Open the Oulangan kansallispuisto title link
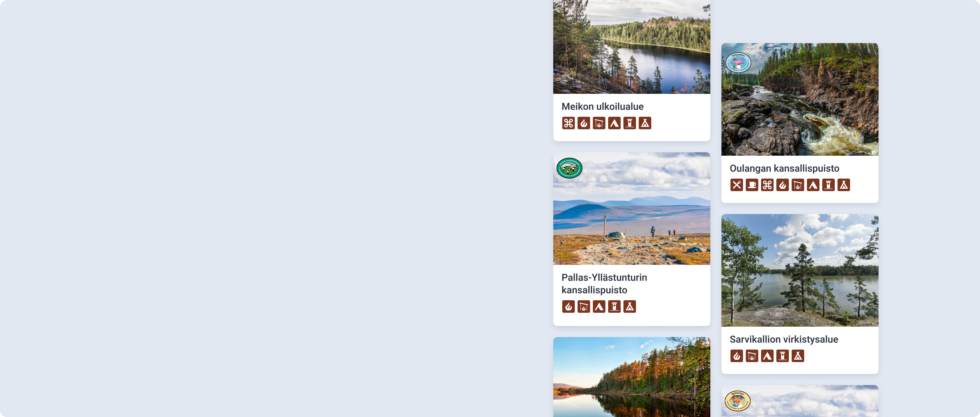 click(784, 169)
